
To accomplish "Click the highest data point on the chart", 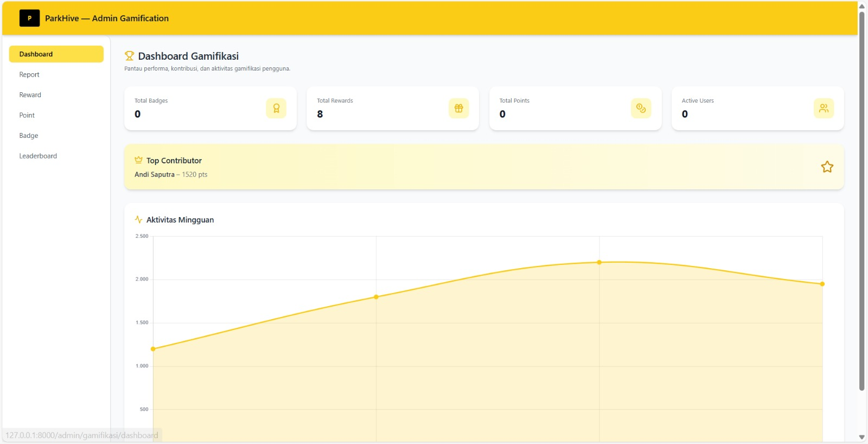I will point(599,262).
